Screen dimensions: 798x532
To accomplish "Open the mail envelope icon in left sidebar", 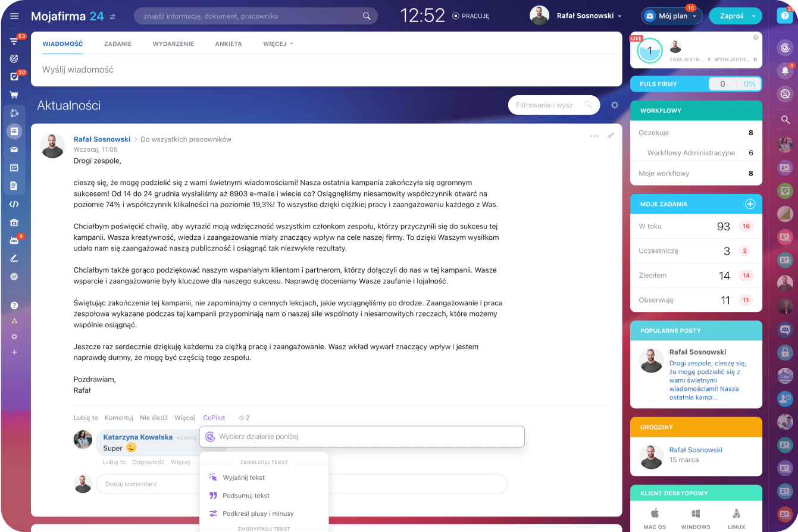I will (x=14, y=149).
